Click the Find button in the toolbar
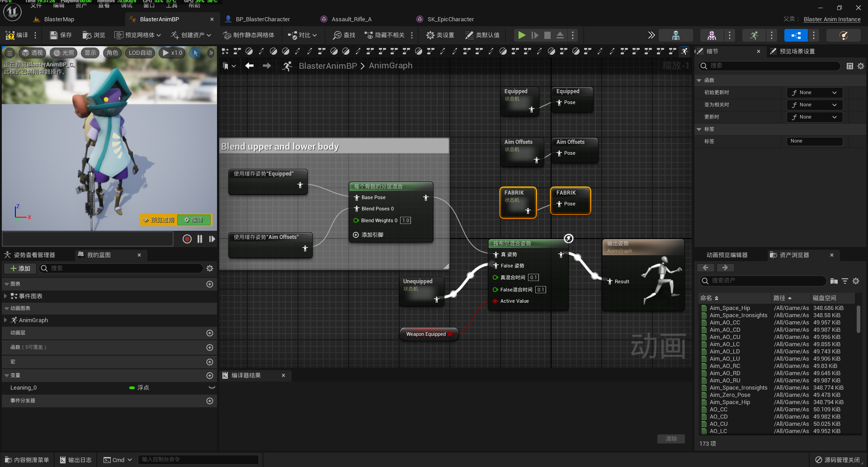The width and height of the screenshot is (868, 467). point(344,35)
